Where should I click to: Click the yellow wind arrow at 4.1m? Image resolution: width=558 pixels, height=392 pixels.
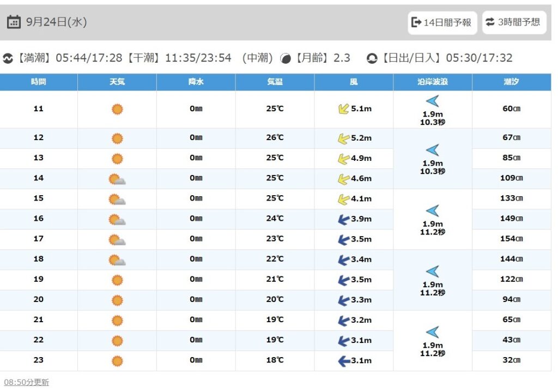tap(343, 200)
